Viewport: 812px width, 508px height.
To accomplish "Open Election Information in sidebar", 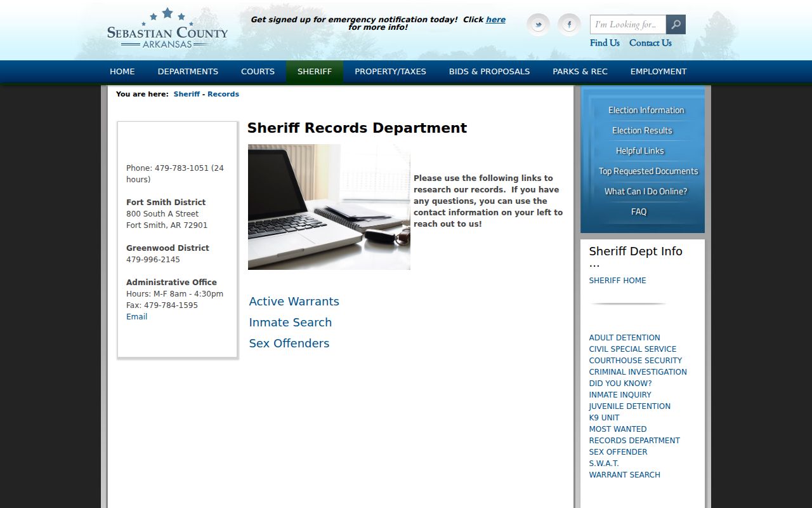I will (x=646, y=110).
